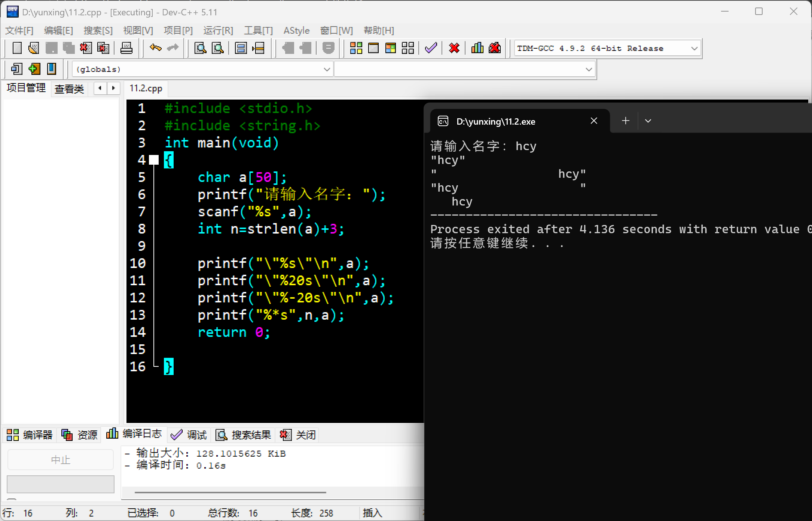The width and height of the screenshot is (812, 521).
Task: Click the New file toolbar icon
Action: coord(17,48)
